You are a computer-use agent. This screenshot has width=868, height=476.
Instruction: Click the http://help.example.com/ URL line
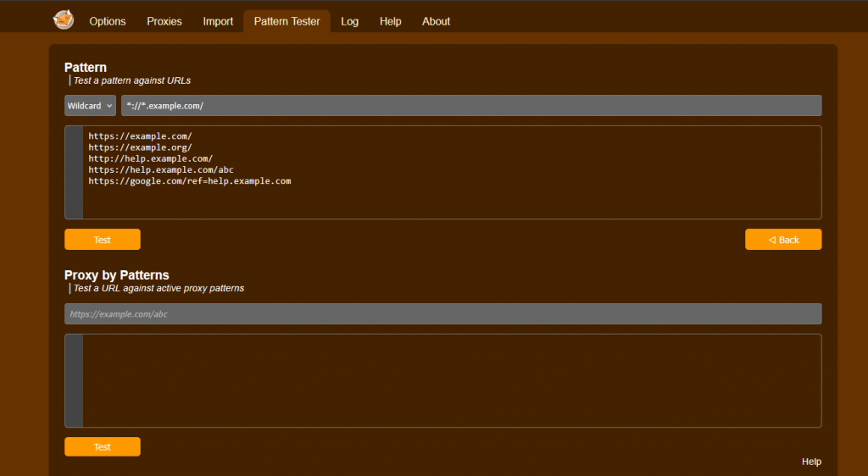tap(151, 158)
